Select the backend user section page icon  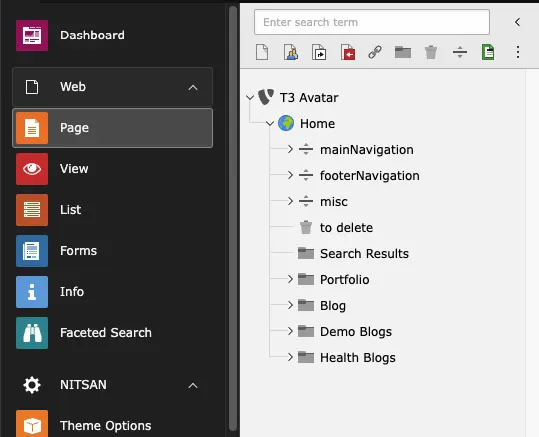(x=291, y=52)
